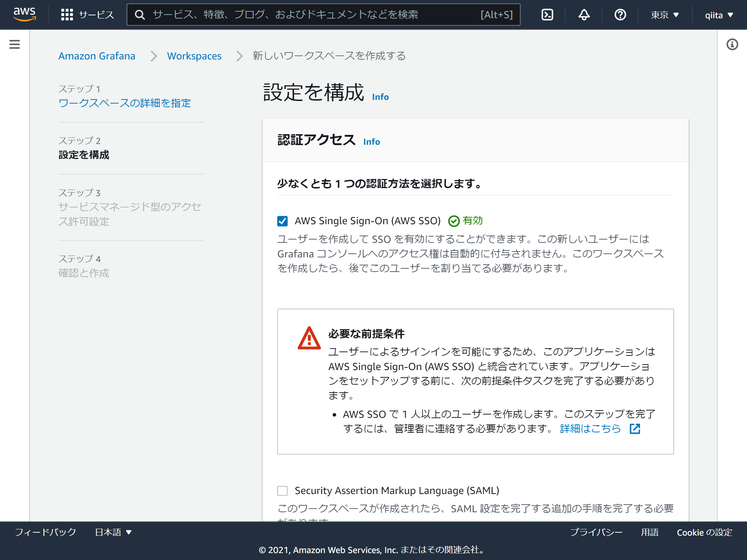
Task: Click the AWS logo home icon
Action: (24, 14)
